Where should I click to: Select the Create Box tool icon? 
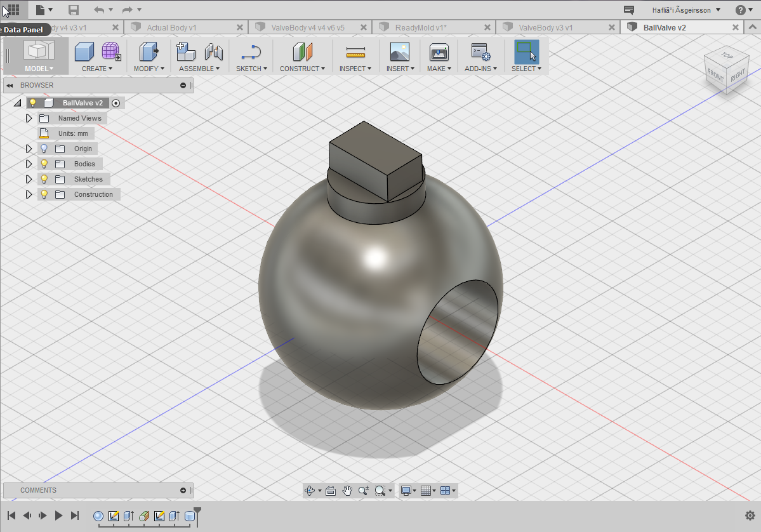(x=84, y=51)
